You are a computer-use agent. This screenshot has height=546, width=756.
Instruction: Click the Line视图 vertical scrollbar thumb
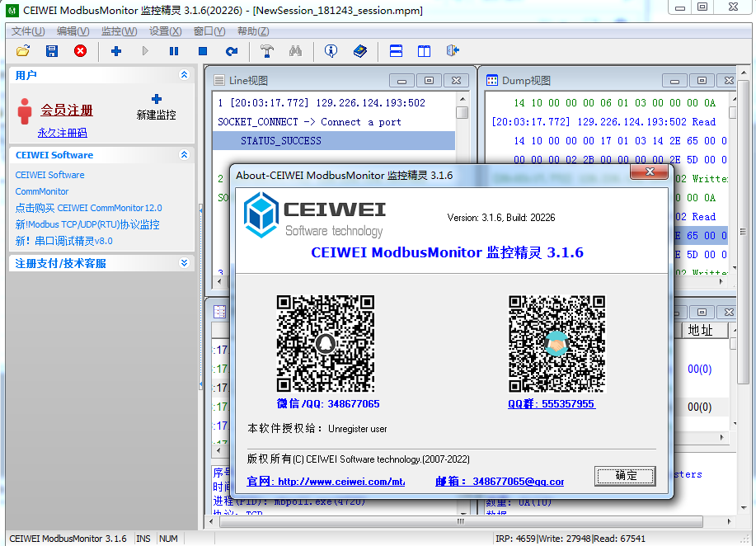462,112
